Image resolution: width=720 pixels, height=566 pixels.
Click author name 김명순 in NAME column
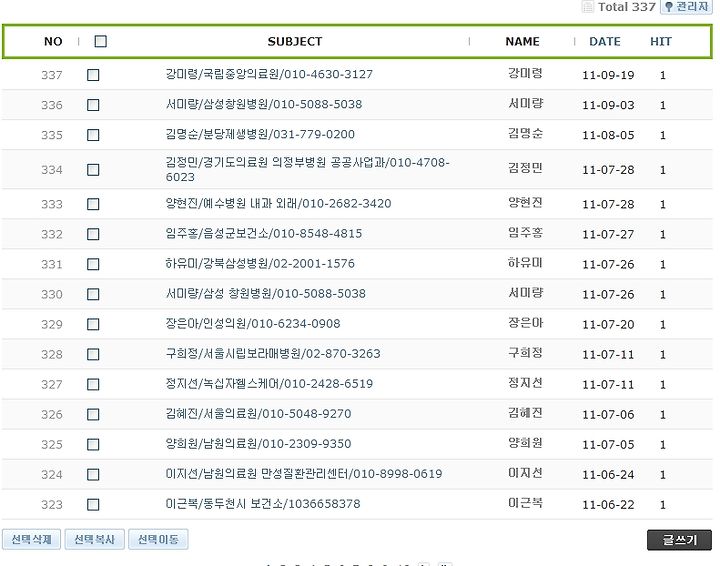click(525, 133)
